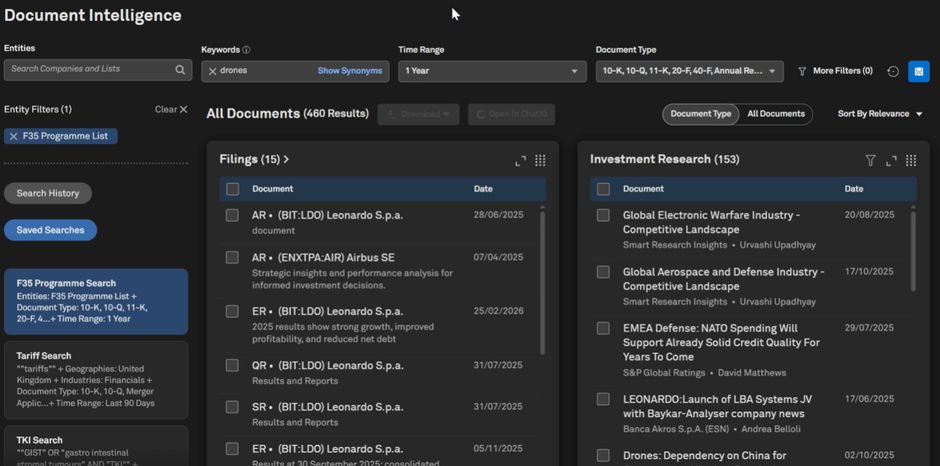Expand the Investment Research panel to full view

[x=891, y=160]
